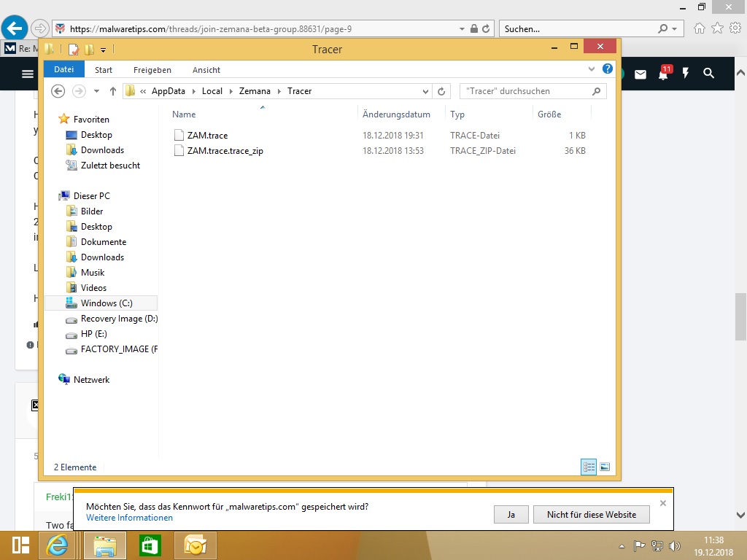747x560 pixels.
Task: Open volume control in system tray
Action: click(675, 545)
